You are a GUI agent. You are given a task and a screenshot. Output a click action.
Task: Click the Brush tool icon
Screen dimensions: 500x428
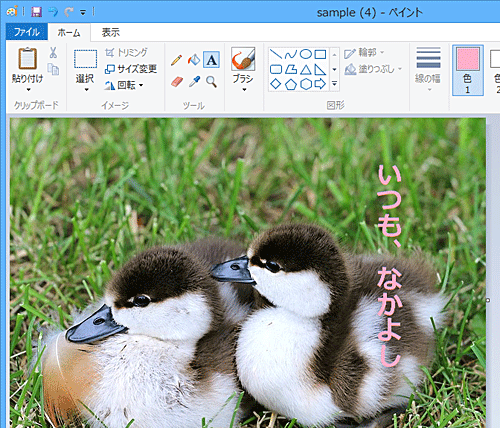243,59
